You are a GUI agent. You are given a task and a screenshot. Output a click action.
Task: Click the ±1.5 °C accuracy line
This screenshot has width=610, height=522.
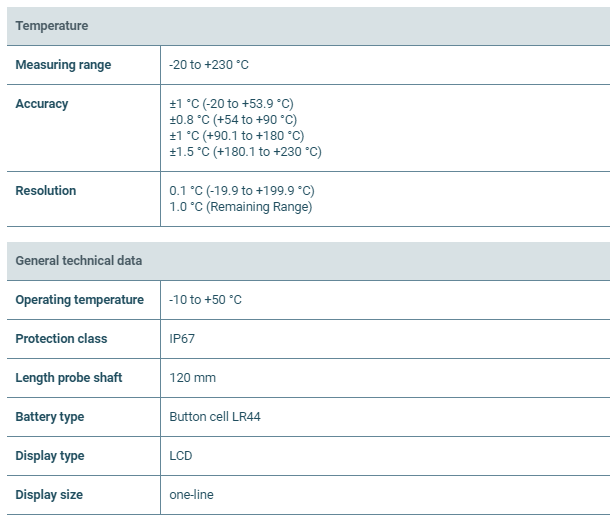coord(245,152)
